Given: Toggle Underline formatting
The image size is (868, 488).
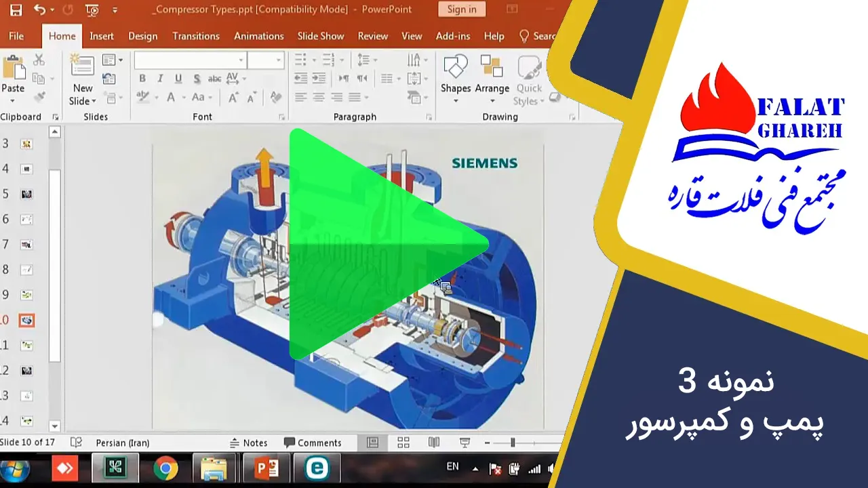Looking at the screenshot, I should tap(178, 79).
